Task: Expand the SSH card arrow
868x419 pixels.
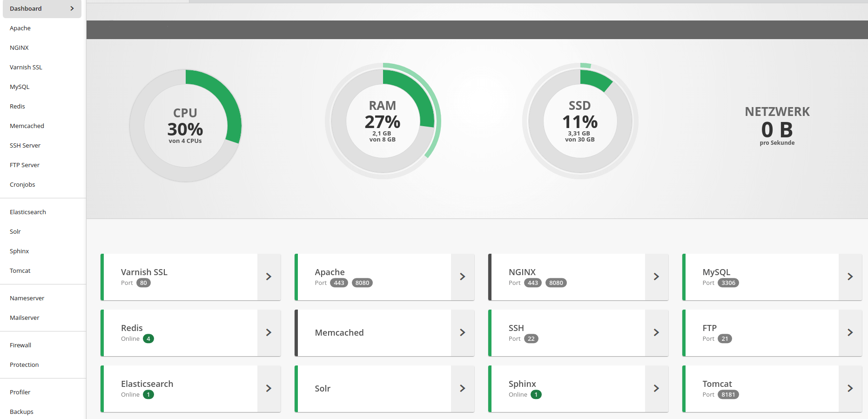Action: [657, 332]
